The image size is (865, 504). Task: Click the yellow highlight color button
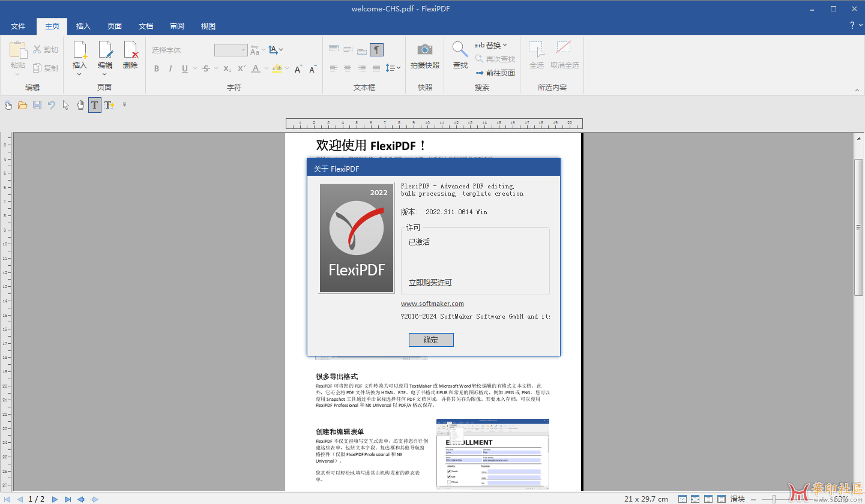click(x=277, y=69)
